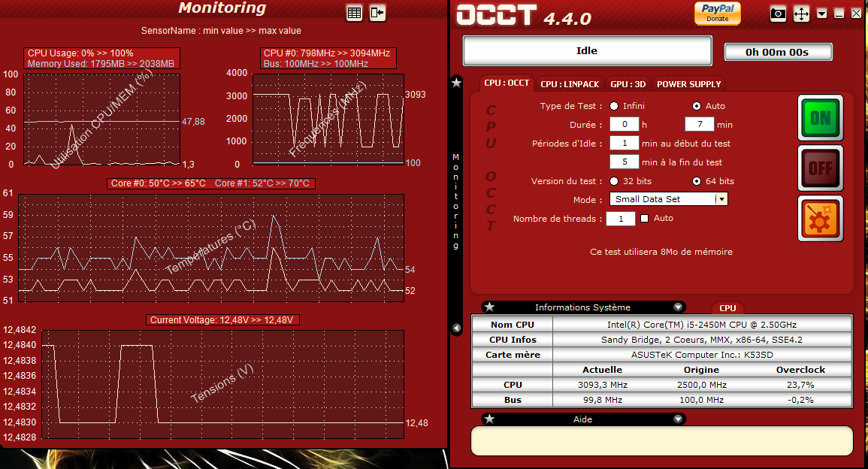868x469 pixels.
Task: Open settings with the orange gear icon
Action: 821,218
